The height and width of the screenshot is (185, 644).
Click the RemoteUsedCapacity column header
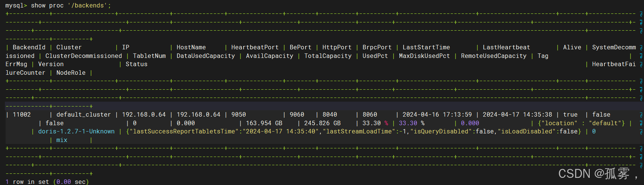coord(494,56)
